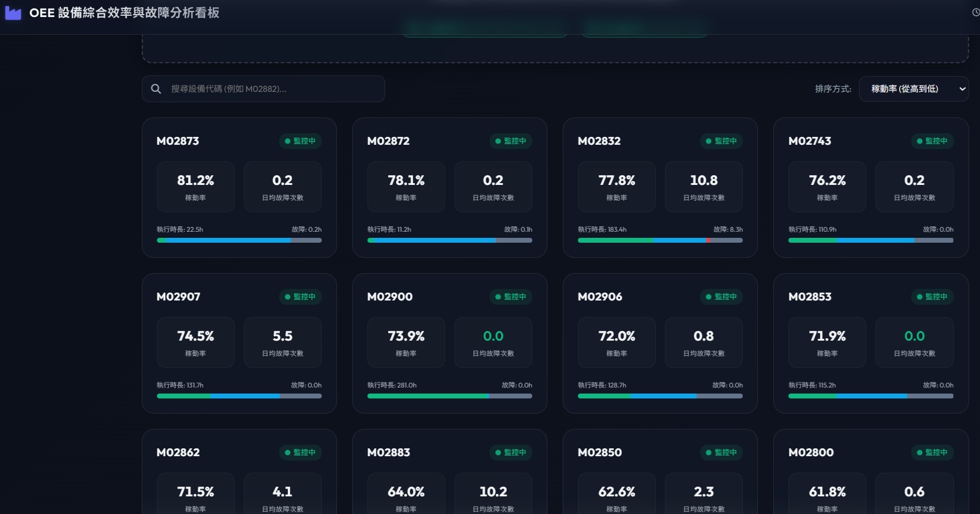Image resolution: width=980 pixels, height=514 pixels.
Task: Select the M02743 card title
Action: click(x=810, y=141)
